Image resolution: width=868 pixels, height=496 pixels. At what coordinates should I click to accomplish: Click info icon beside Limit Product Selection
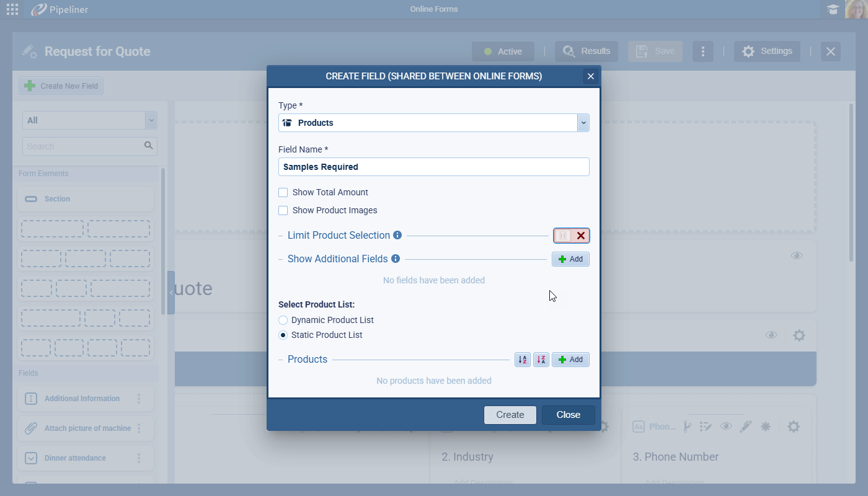pyautogui.click(x=397, y=236)
